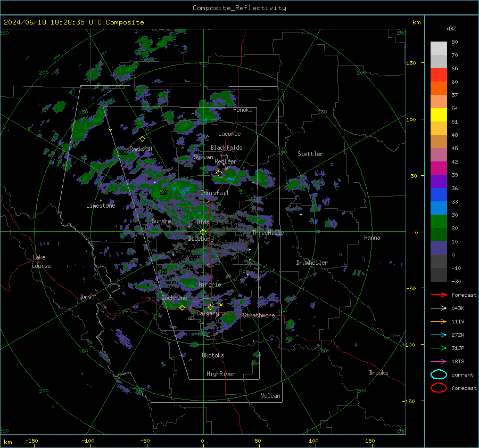Click the cyan 'current' ellipse icon
This screenshot has width=479, height=448.
(x=439, y=374)
